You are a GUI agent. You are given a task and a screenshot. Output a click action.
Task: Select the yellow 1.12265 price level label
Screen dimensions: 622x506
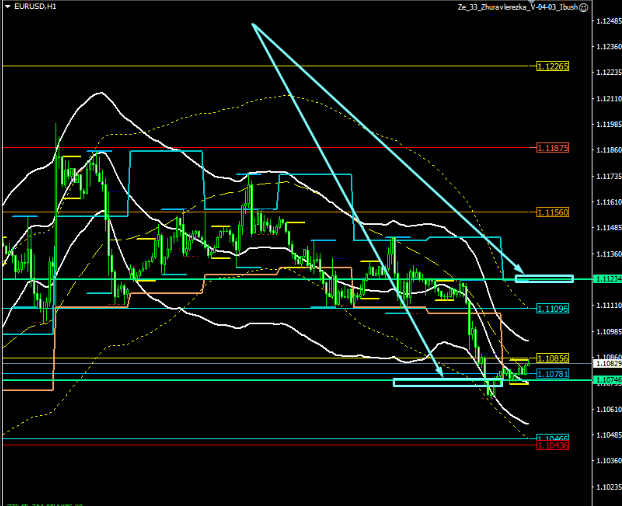pyautogui.click(x=552, y=66)
